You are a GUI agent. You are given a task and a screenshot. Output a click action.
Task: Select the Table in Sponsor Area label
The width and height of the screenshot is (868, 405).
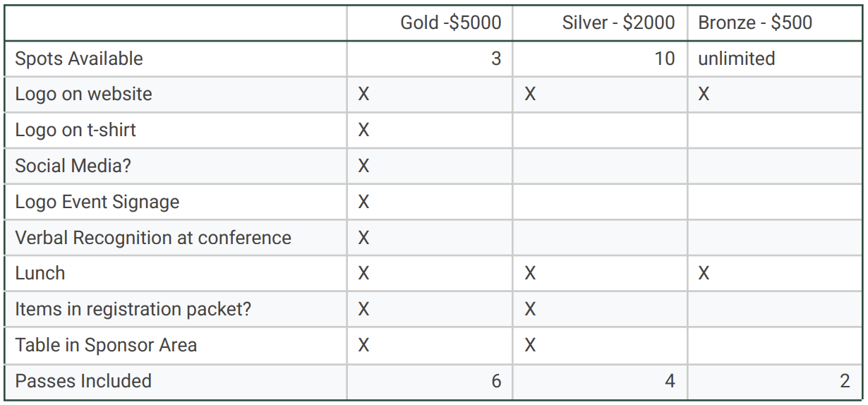click(106, 345)
